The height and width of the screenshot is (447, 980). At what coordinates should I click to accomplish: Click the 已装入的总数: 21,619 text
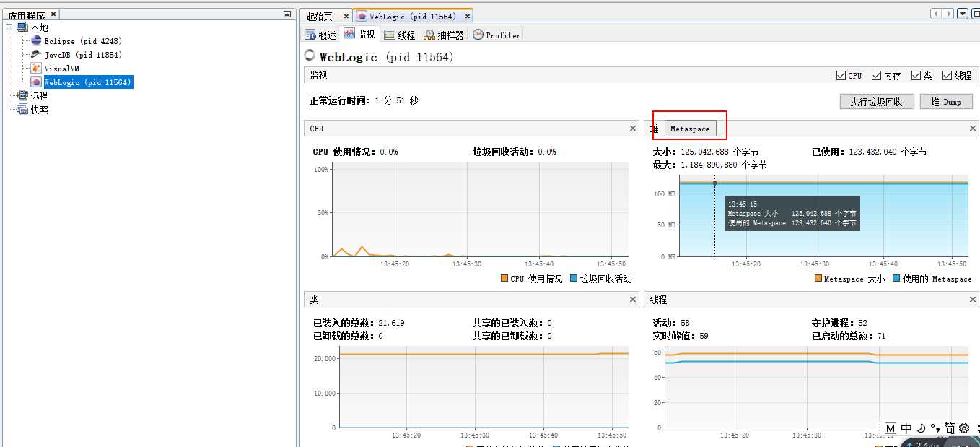click(359, 323)
